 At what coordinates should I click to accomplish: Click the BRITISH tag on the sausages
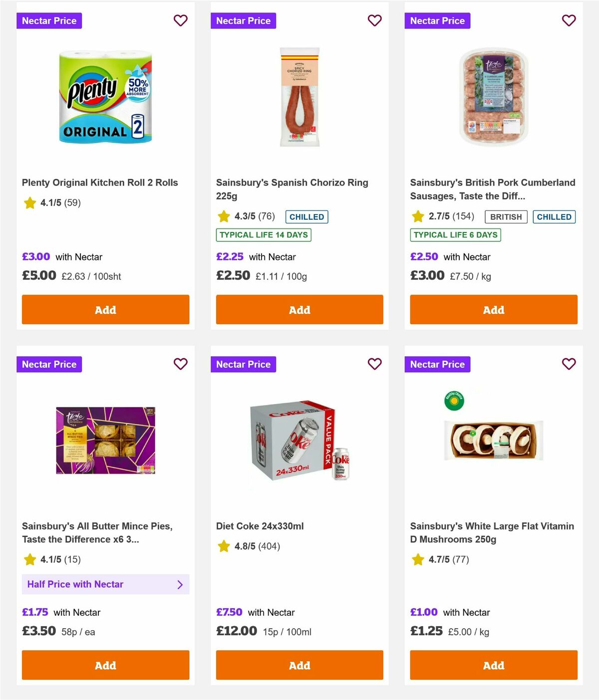pos(506,217)
